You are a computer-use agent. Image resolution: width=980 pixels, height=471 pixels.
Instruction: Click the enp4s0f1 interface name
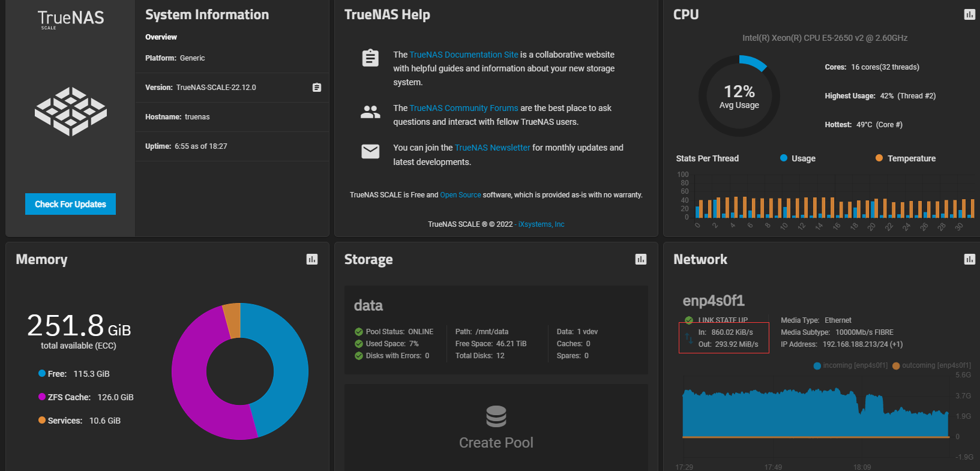714,300
